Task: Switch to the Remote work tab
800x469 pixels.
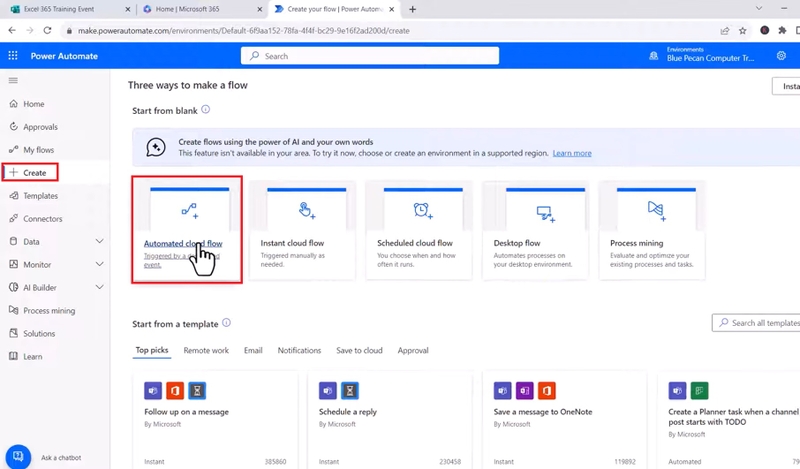Action: [x=206, y=351]
